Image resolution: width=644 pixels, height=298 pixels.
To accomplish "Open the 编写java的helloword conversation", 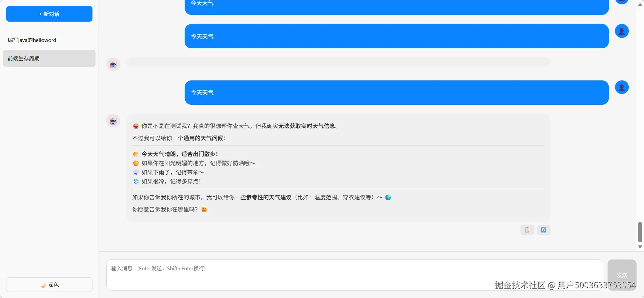I will click(49, 40).
